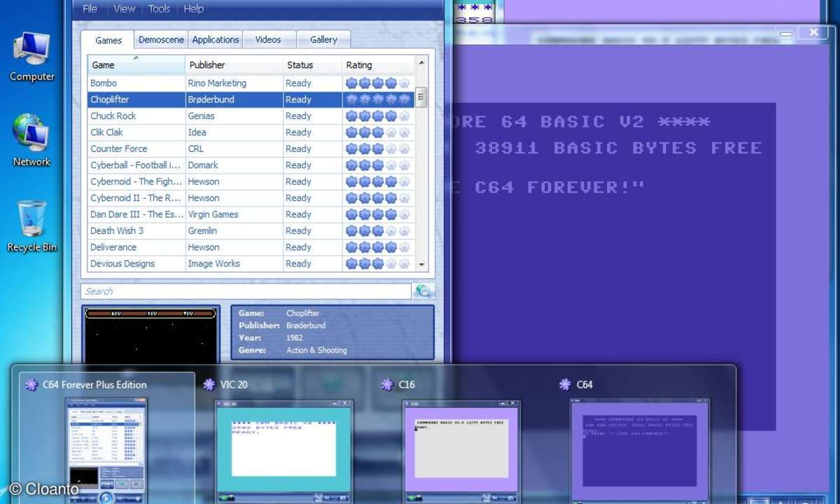Screen dimensions: 840x504
Task: Sort the list by the Game column header
Action: point(136,65)
